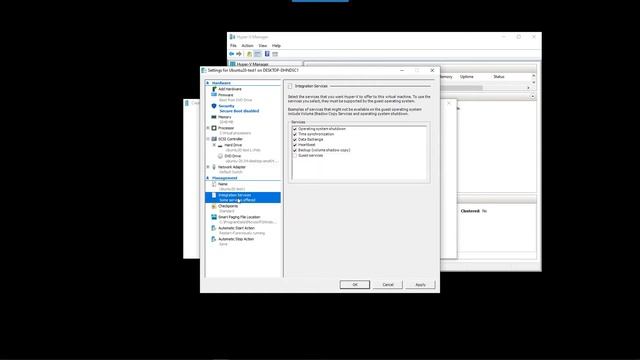
Task: Click the Automatic Start Action icon
Action: click(214, 228)
